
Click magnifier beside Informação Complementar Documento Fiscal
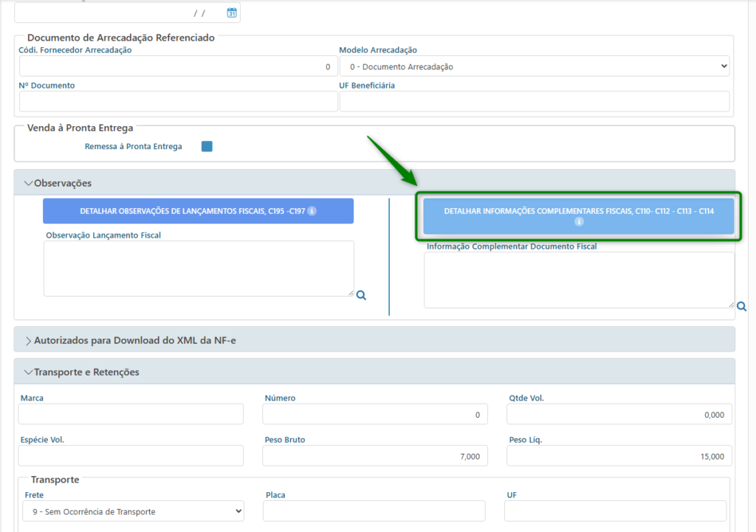(x=741, y=306)
